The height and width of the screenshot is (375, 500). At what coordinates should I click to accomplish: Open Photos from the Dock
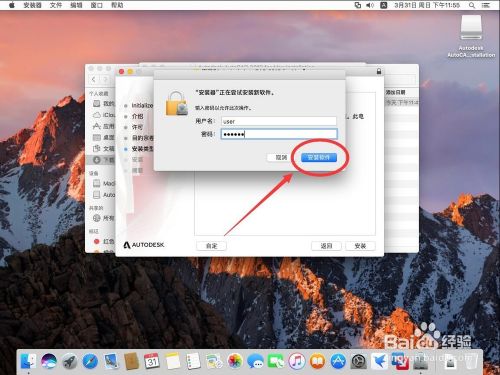[235, 361]
